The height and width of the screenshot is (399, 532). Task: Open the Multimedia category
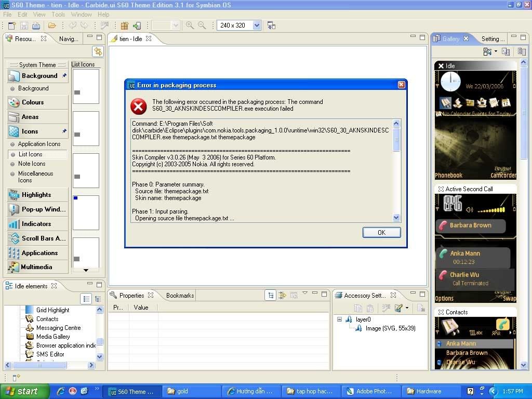coord(37,267)
